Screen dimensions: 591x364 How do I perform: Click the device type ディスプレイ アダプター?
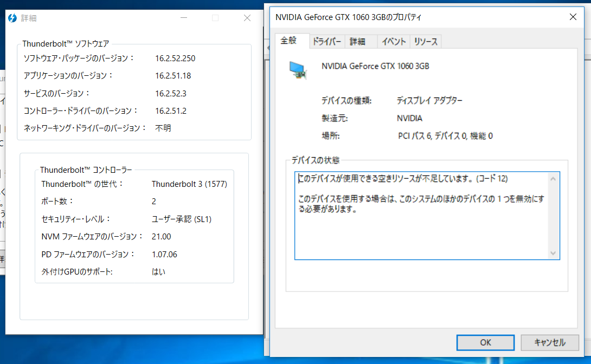[x=429, y=101]
